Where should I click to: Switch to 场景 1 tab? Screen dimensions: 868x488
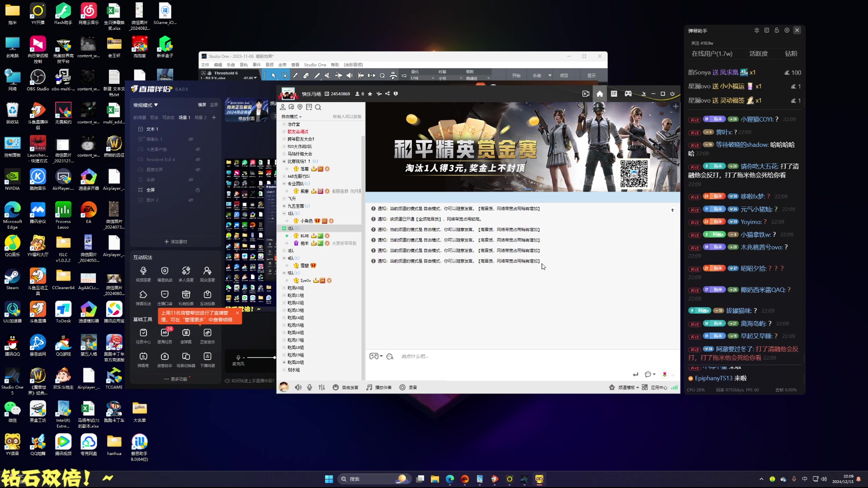tap(184, 117)
